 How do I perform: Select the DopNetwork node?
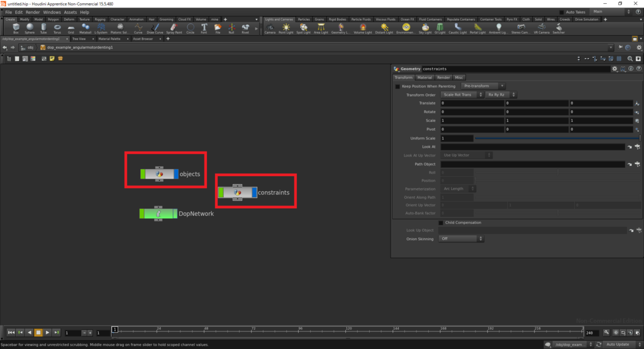(x=158, y=214)
